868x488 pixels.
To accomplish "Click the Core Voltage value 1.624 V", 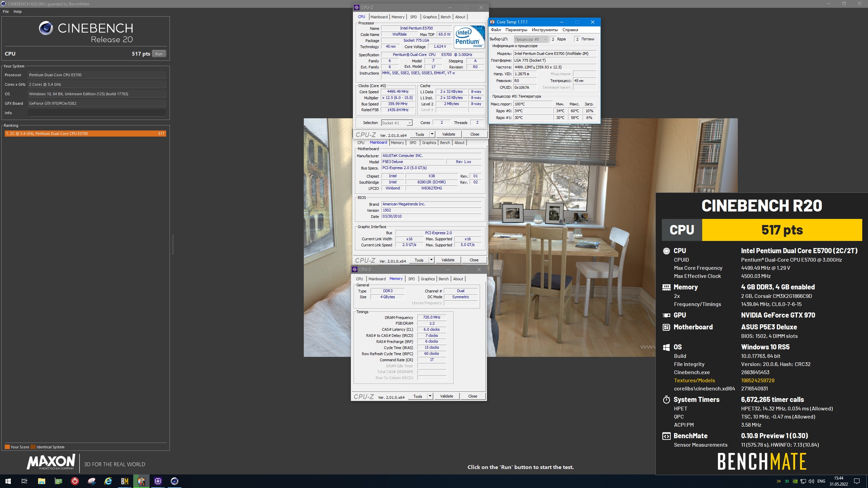I will coord(440,47).
